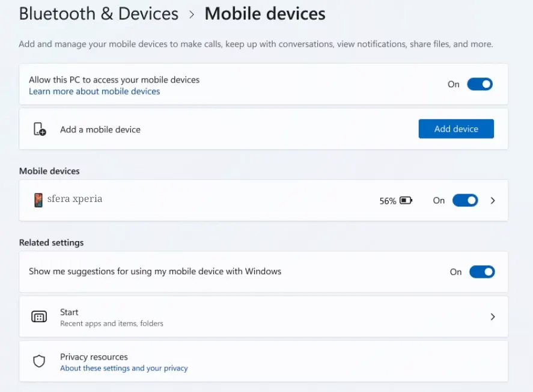Click the breadcrumb separator arrow in the title
The image size is (533, 392).
[192, 14]
